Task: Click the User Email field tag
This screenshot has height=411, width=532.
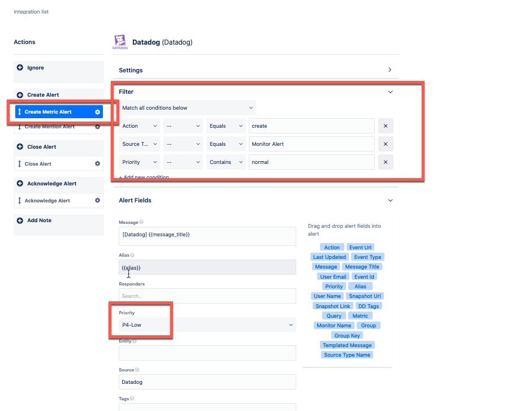Action: click(x=333, y=276)
